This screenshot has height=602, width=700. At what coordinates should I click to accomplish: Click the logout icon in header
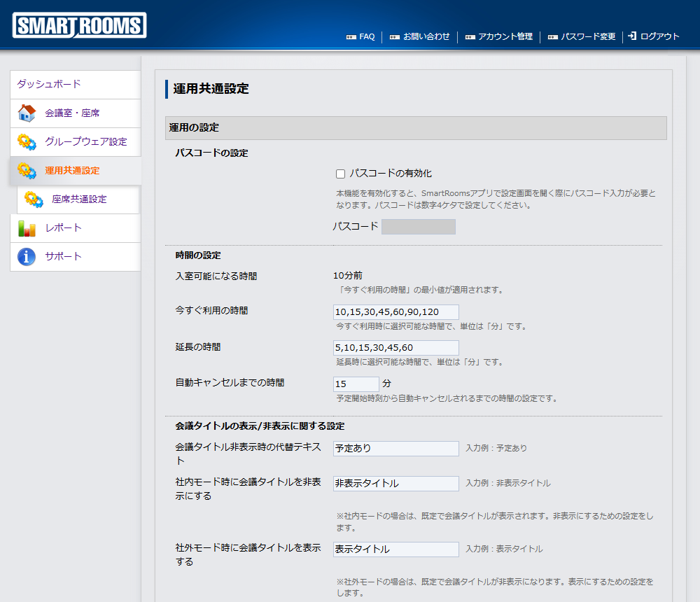pos(632,36)
